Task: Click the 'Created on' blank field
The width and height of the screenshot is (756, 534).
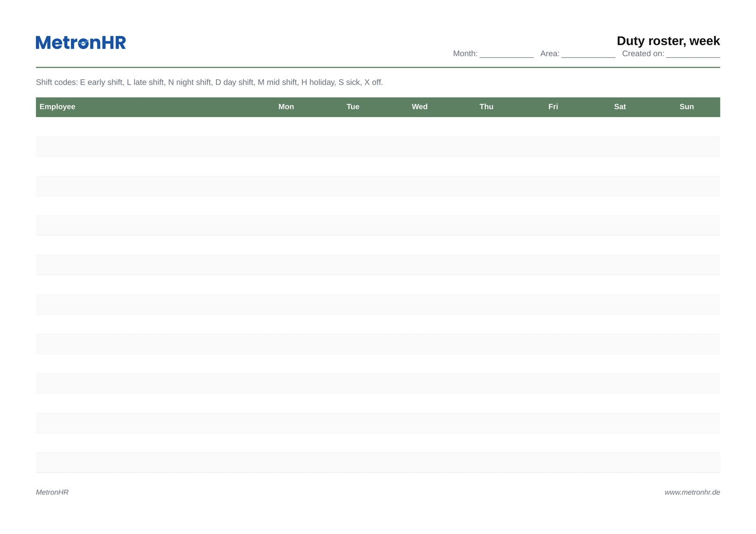Action: (693, 54)
